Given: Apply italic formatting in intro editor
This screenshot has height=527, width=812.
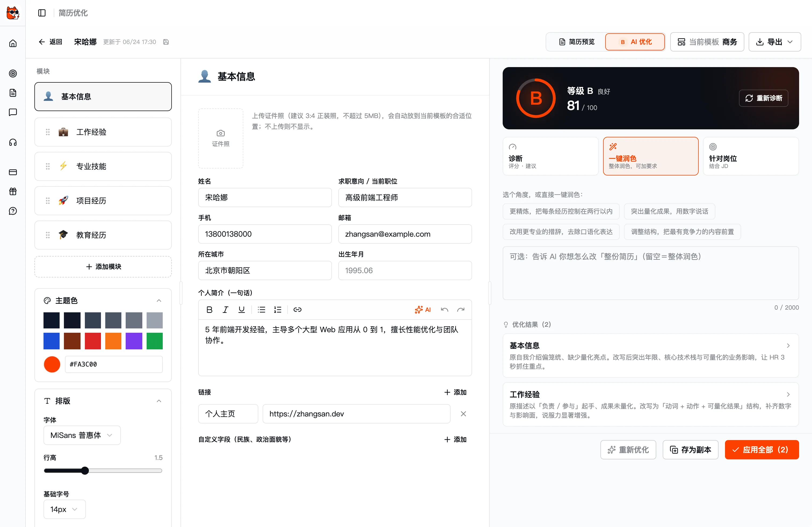Looking at the screenshot, I should [x=225, y=310].
